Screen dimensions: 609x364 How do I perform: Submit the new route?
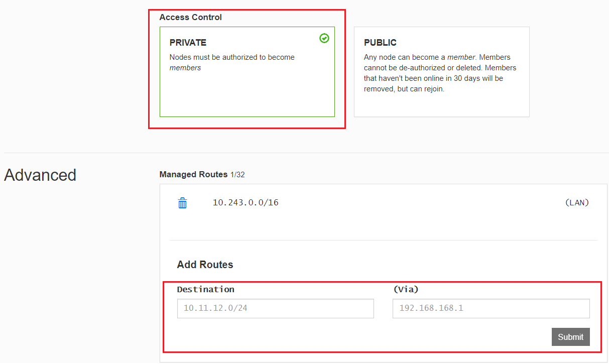[x=570, y=337]
